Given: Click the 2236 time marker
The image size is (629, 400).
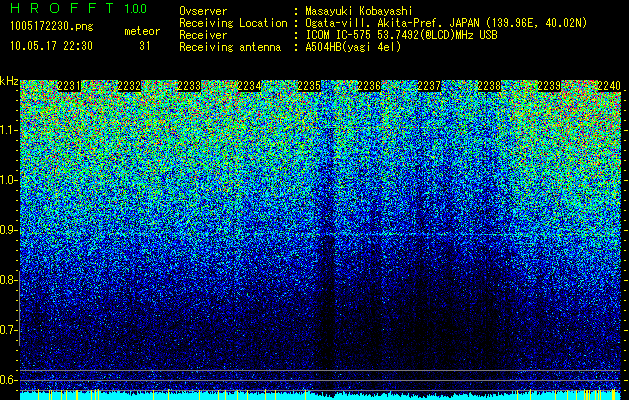Looking at the screenshot, I should 369,86.
